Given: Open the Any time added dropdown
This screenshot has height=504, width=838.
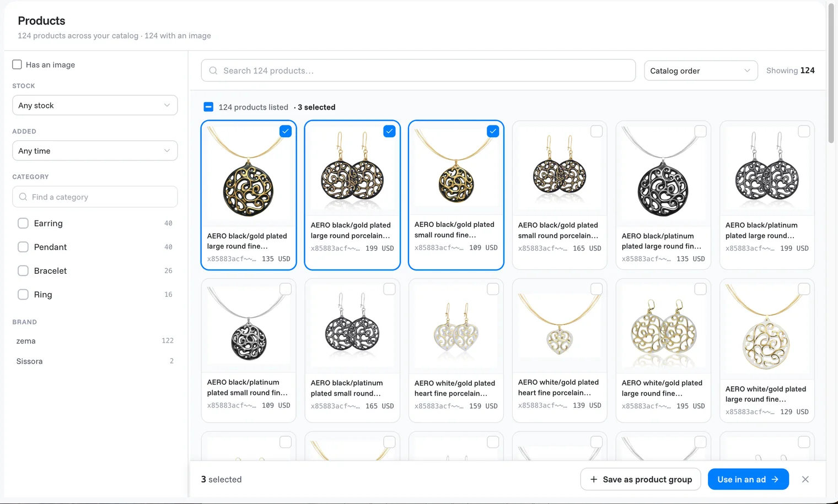Looking at the screenshot, I should [95, 151].
